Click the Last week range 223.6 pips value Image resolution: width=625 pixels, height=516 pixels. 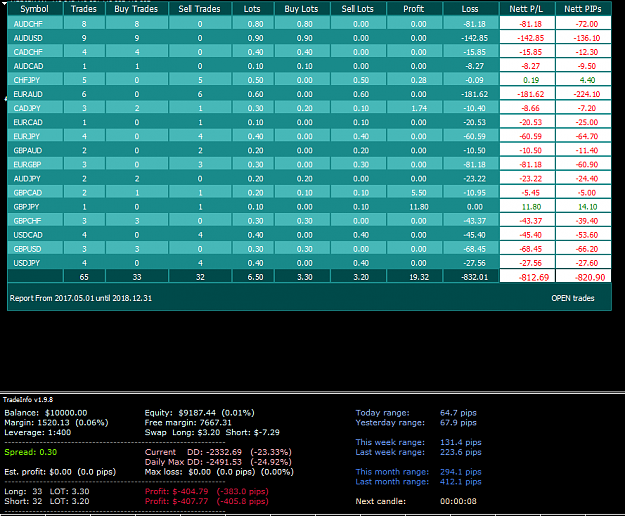[x=461, y=452]
